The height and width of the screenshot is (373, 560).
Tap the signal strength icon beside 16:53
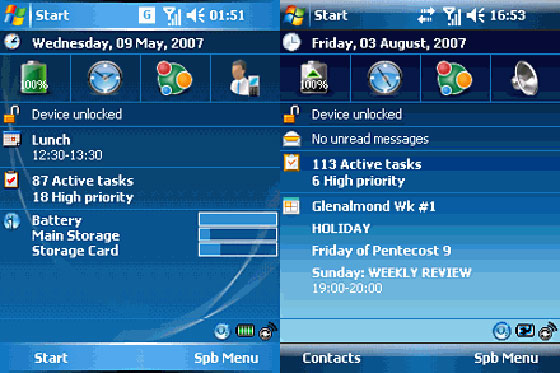452,16
